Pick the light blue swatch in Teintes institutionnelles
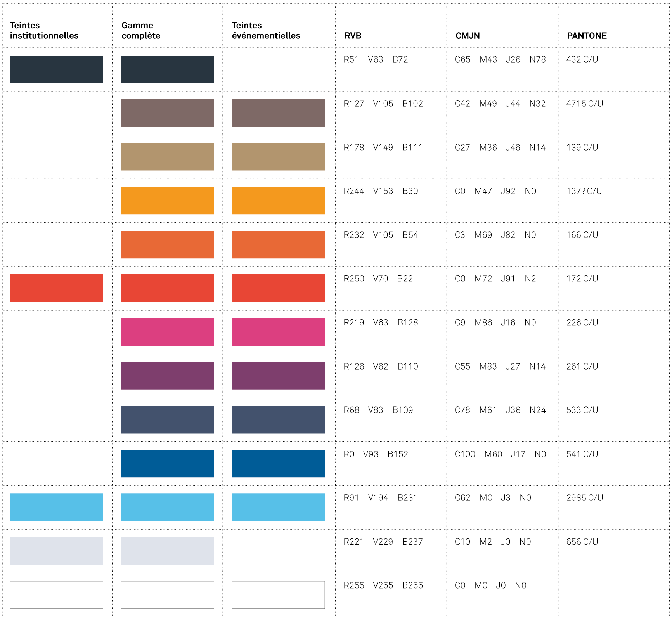This screenshot has width=672, height=620. pyautogui.click(x=57, y=507)
